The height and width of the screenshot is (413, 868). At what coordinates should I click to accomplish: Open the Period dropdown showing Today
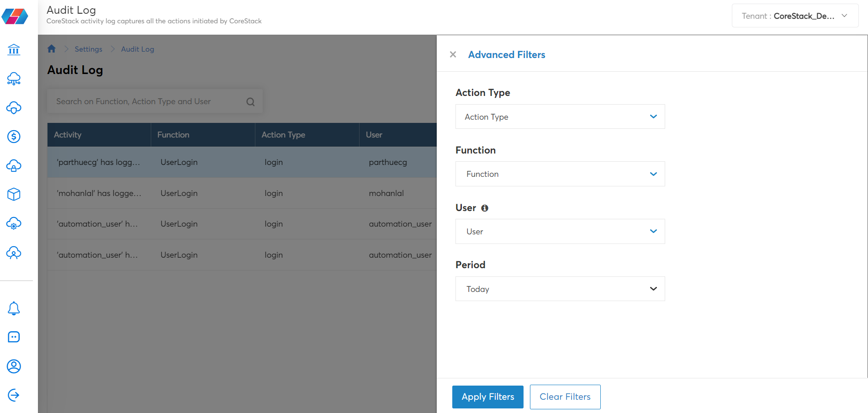pos(560,289)
